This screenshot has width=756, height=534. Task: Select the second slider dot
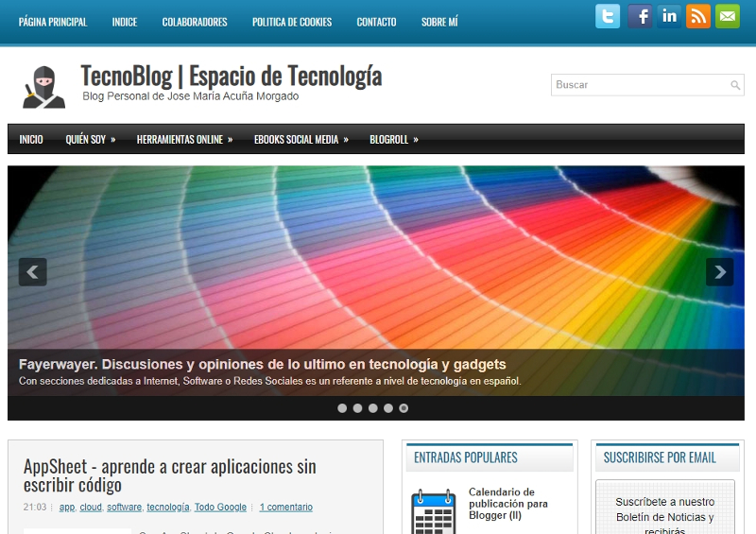pyautogui.click(x=358, y=408)
